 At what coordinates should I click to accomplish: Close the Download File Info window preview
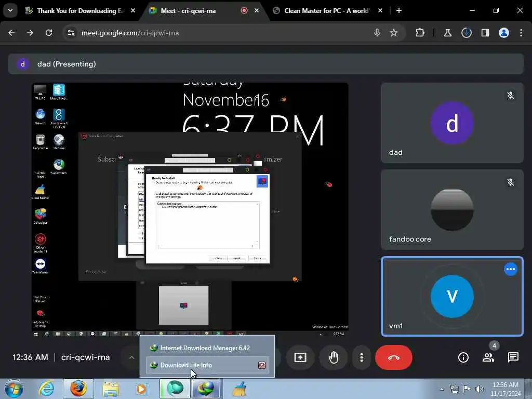coord(262,365)
